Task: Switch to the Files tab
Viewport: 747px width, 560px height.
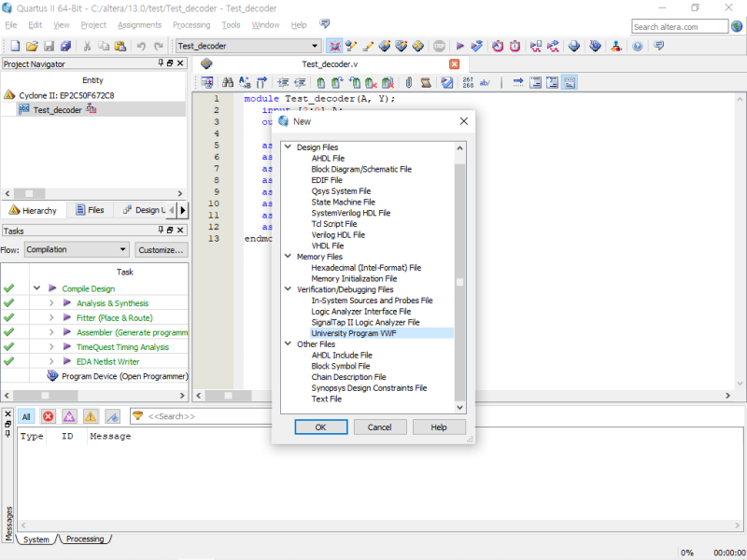Action: click(90, 210)
